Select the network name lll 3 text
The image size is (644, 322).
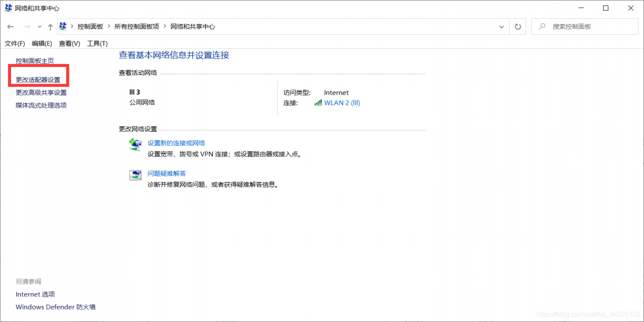pos(135,92)
